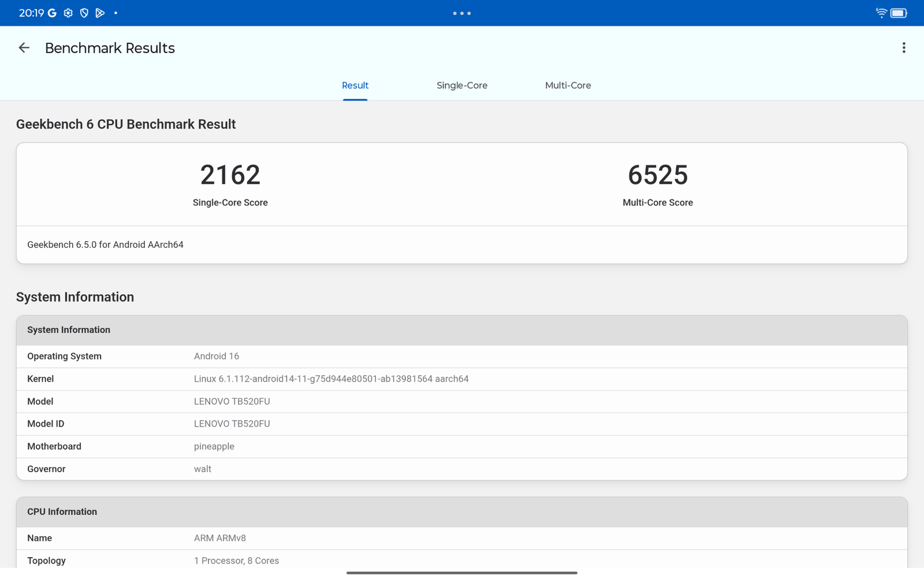Tap the Google G status icon
The height and width of the screenshot is (578, 924).
coord(52,13)
